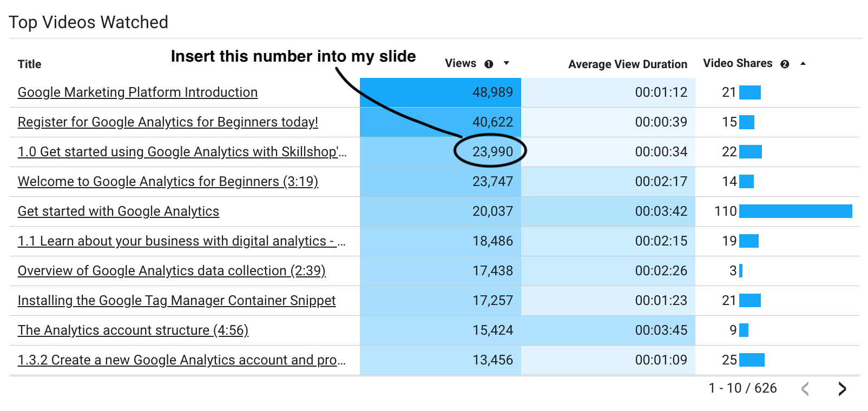Select the 48,989 views cell
Viewport: 868px width, 411px height.
[x=440, y=92]
